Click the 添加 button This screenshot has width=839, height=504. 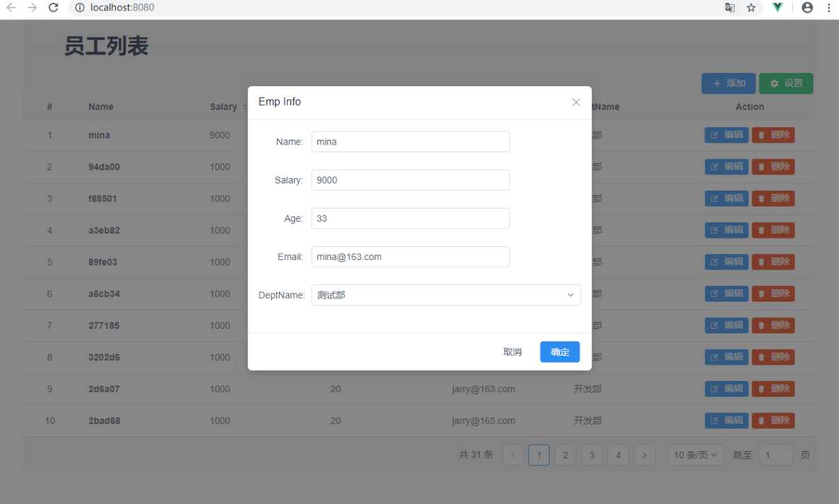pyautogui.click(x=729, y=83)
